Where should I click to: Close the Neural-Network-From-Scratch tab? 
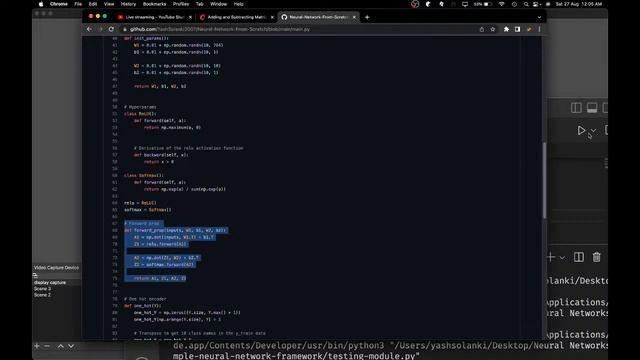tap(354, 17)
